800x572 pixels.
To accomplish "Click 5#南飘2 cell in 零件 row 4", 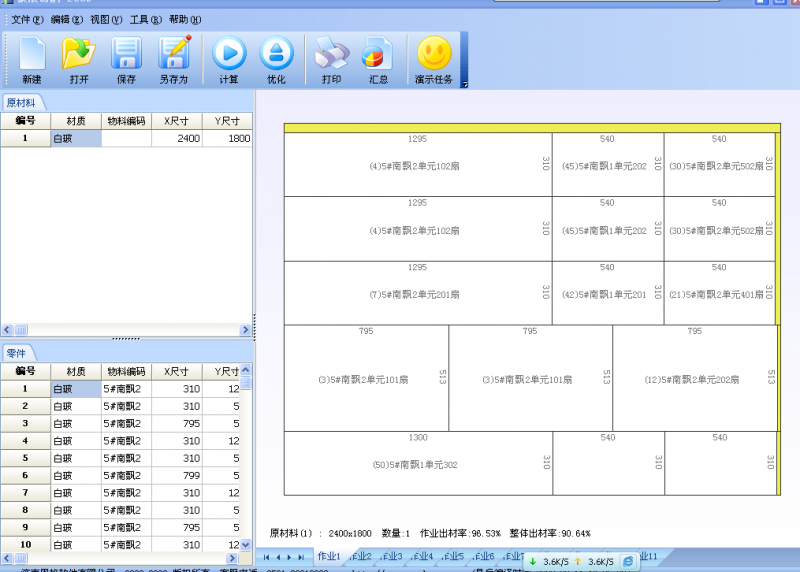I will pyautogui.click(x=126, y=441).
